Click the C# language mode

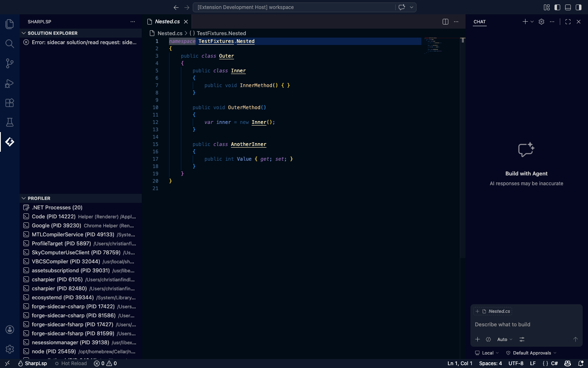(x=555, y=363)
